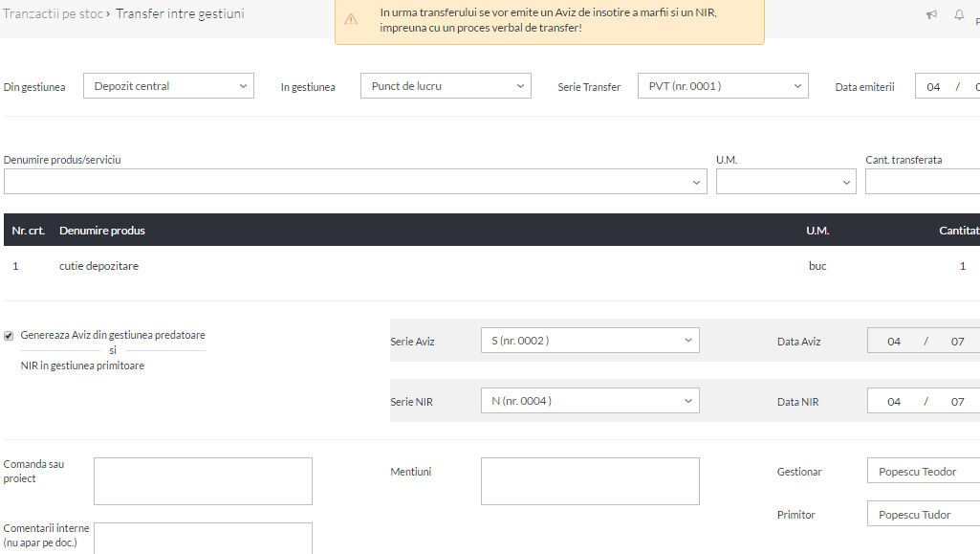Click the Tranzactii pe stoc breadcrumb link
The width and height of the screenshot is (980, 554).
[x=54, y=13]
